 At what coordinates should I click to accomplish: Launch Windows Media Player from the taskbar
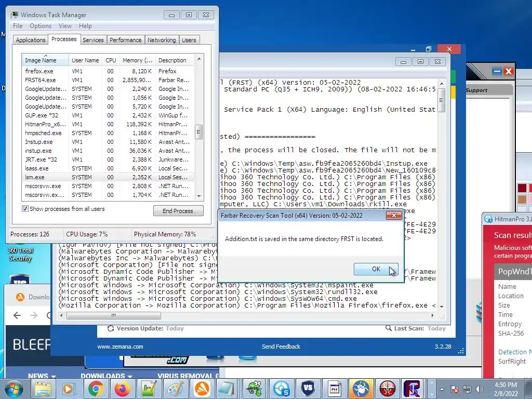click(x=69, y=389)
